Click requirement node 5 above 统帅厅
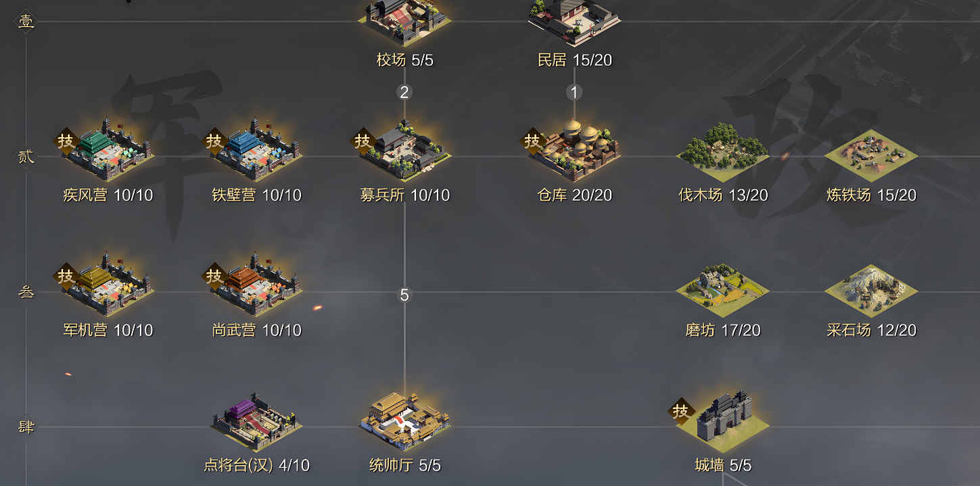This screenshot has width=980, height=486. (x=404, y=295)
